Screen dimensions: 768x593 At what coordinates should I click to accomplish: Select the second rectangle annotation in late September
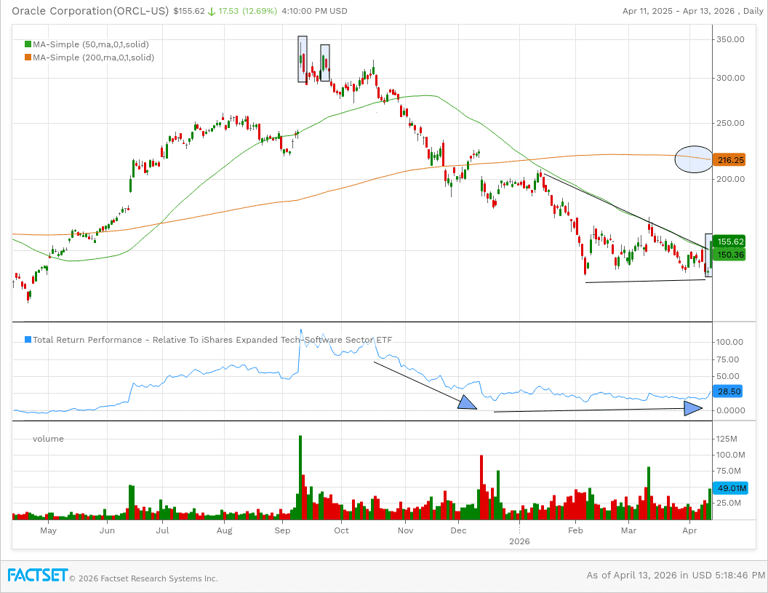tap(324, 61)
